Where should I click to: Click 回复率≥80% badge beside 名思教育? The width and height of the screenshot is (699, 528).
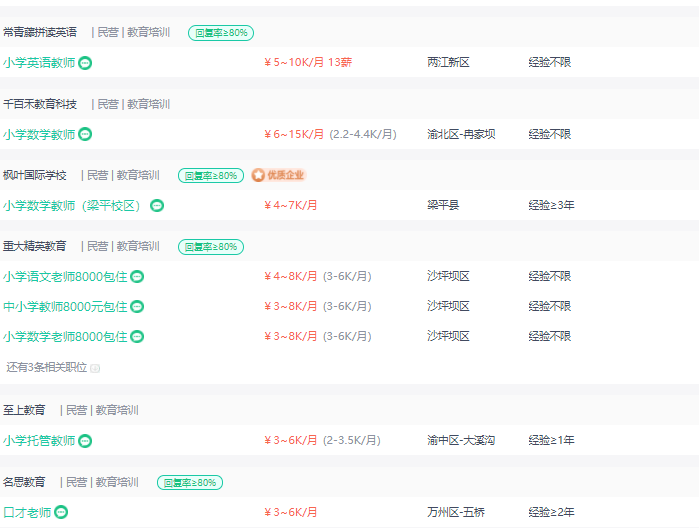(190, 483)
